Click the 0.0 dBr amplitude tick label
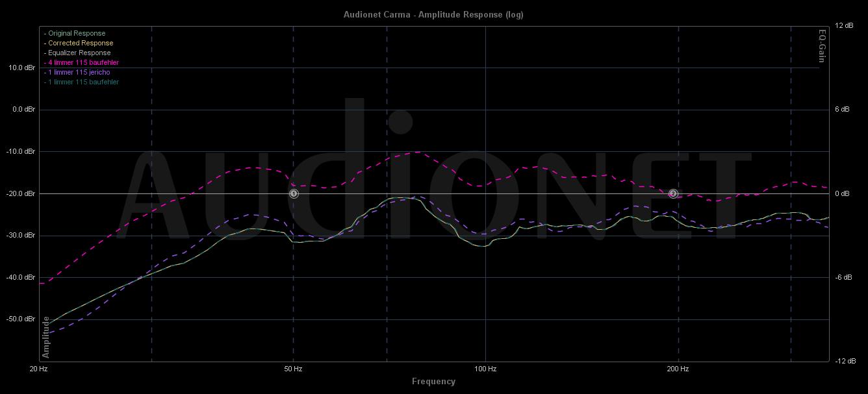868x394 pixels. (21, 110)
